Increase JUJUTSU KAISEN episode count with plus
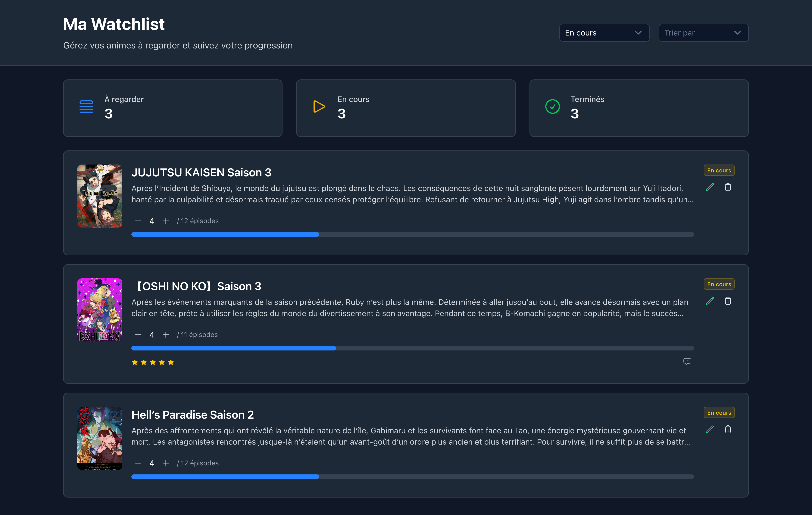Image resolution: width=812 pixels, height=515 pixels. [166, 221]
